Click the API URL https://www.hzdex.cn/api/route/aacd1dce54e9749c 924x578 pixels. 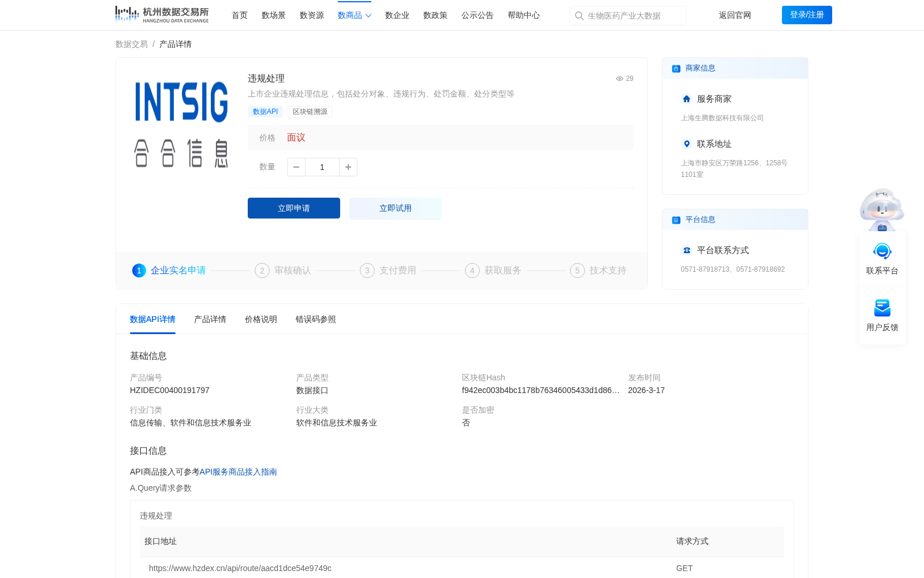tap(240, 568)
